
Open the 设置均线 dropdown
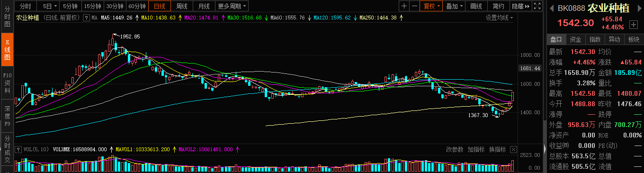click(499, 18)
